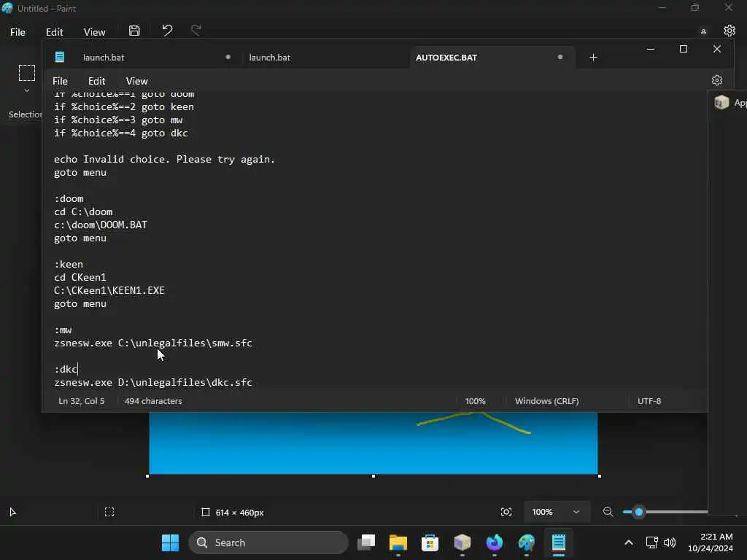The height and width of the screenshot is (560, 747).
Task: Click line ':doom' label in editor
Action: 69,198
